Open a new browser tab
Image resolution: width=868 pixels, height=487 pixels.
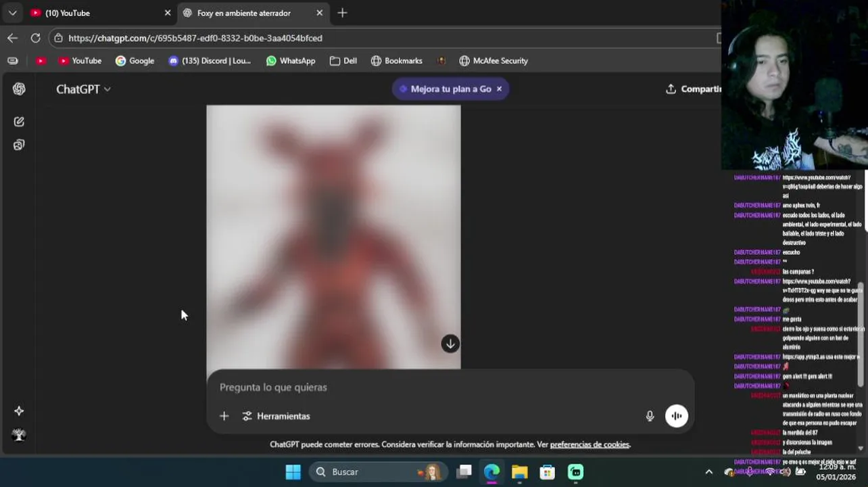coord(342,13)
